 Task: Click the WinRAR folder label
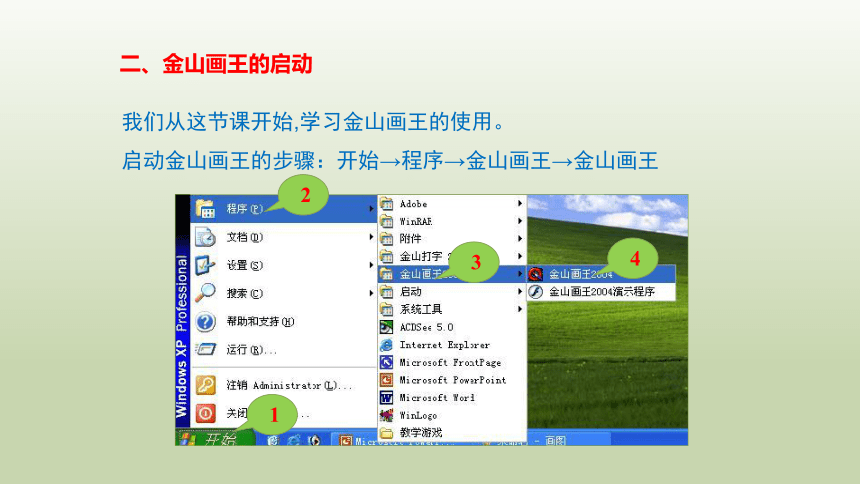[x=416, y=221]
